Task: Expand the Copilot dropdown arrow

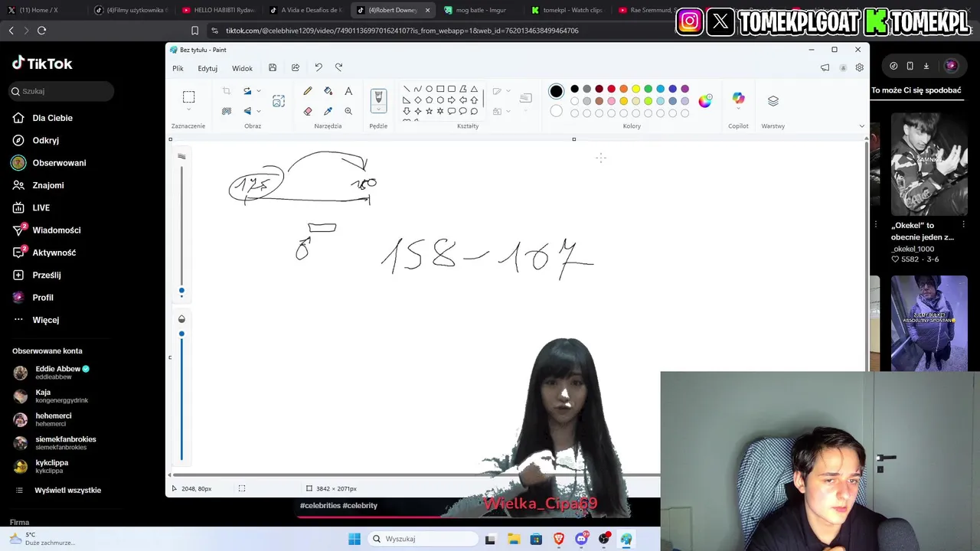Action: click(738, 109)
